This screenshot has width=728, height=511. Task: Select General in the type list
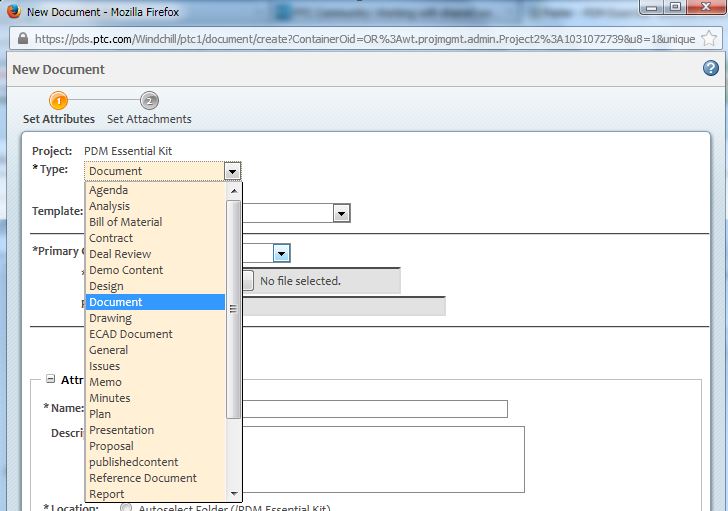pos(155,350)
